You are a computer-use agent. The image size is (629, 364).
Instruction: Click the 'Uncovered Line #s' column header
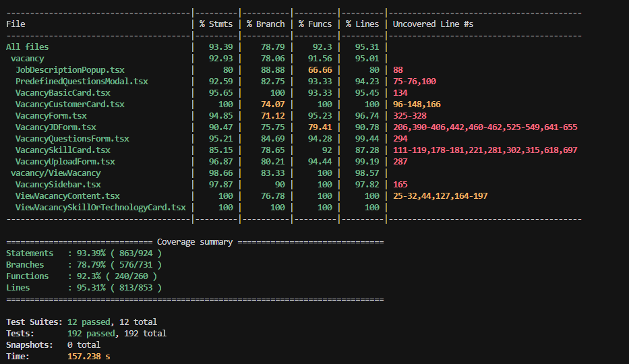tap(433, 24)
